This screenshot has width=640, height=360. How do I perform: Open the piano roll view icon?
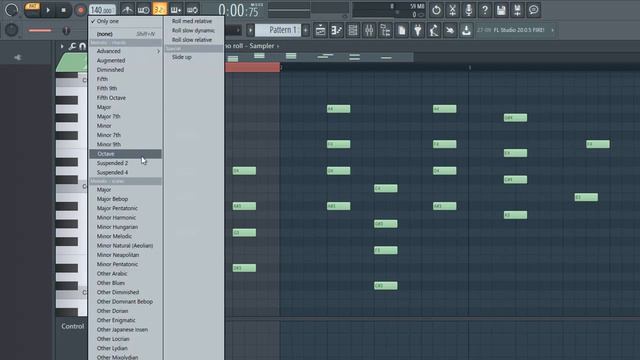[337, 30]
